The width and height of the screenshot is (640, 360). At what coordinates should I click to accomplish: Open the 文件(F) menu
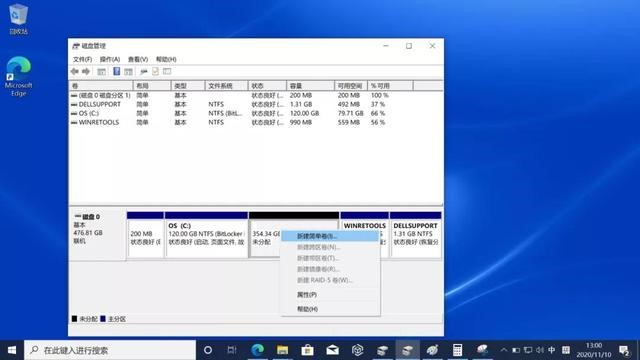pos(82,59)
